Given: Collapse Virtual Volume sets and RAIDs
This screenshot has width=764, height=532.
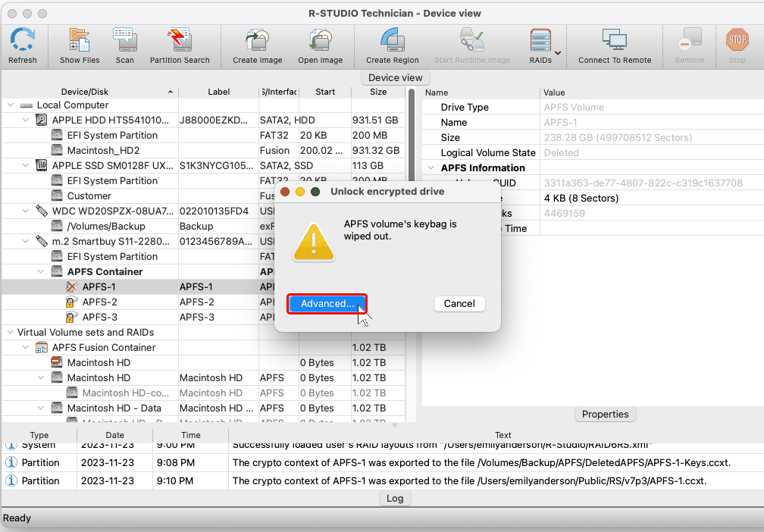Looking at the screenshot, I should tap(11, 332).
